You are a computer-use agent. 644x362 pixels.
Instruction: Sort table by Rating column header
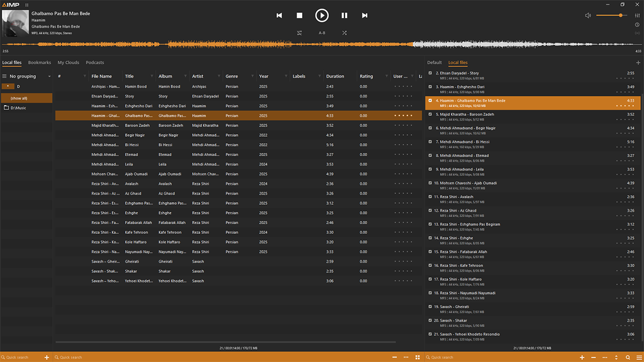click(x=367, y=76)
